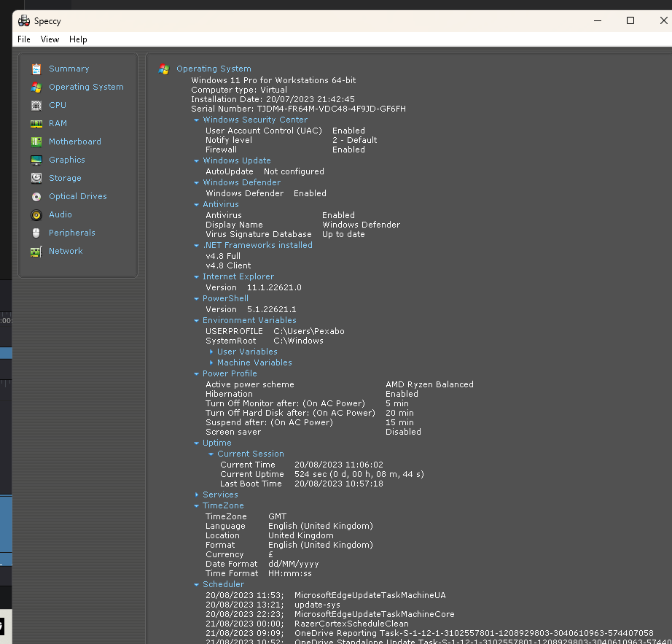Screen dimensions: 672x644
Task: Collapse the Windows Security Center section
Action: (x=196, y=120)
